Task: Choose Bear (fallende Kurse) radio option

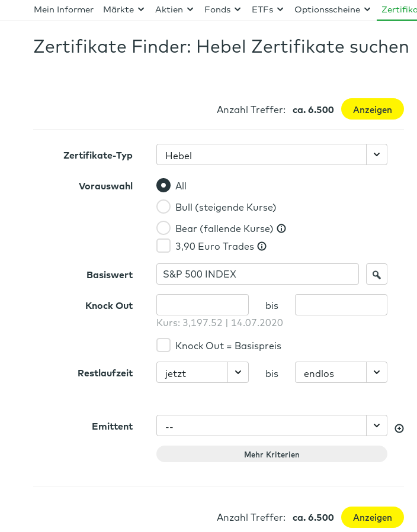Action: 163,228
